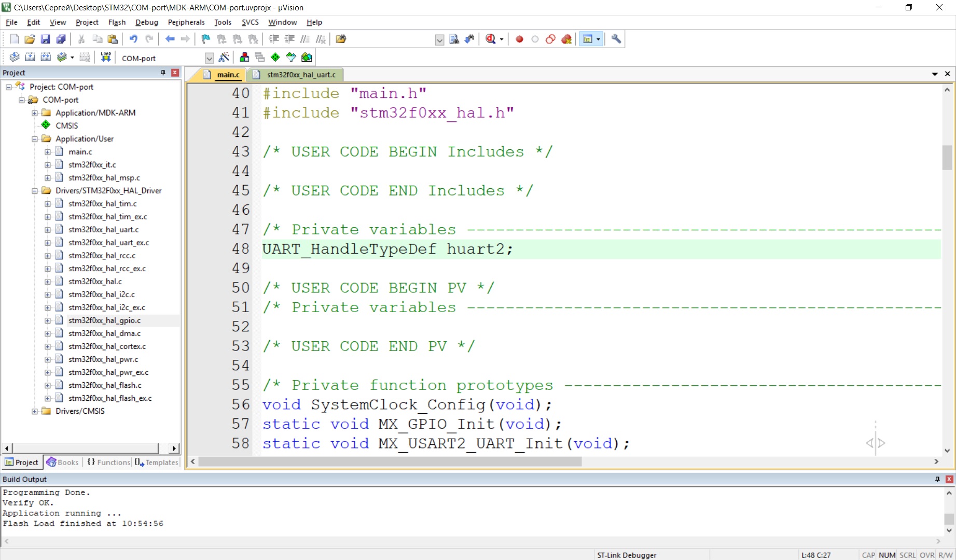The width and height of the screenshot is (956, 560).
Task: Click the Start/Stop Debug Session icon
Action: (x=491, y=39)
